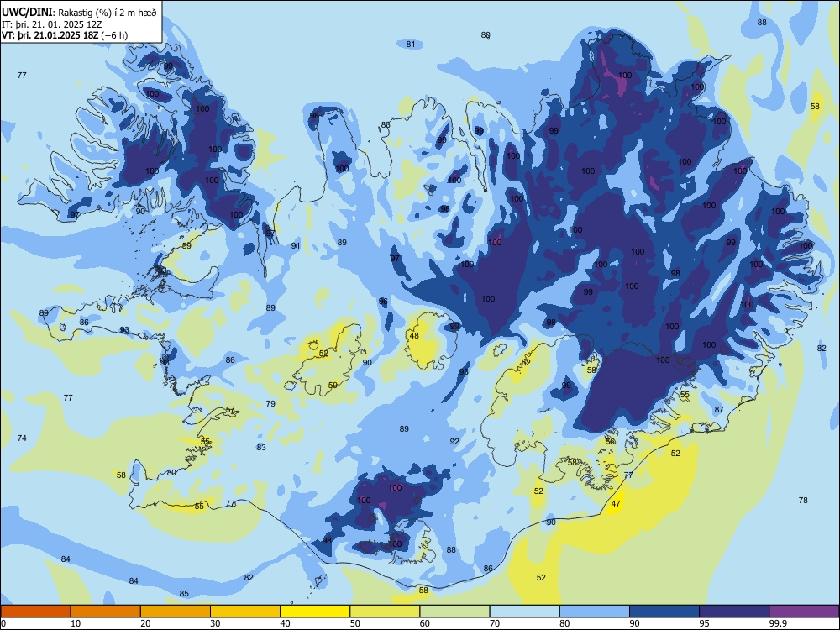Click the '85' value in the southwest sea
Image resolution: width=840 pixels, height=630 pixels.
coord(184,594)
